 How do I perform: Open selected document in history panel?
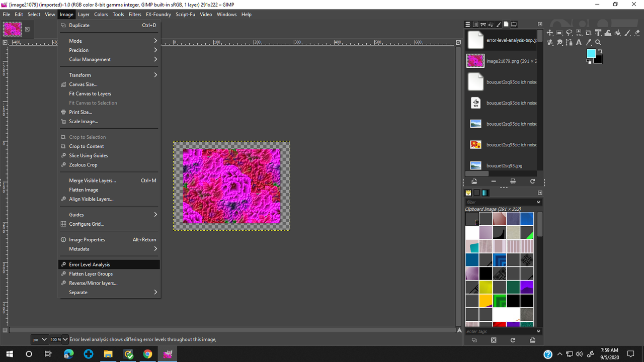(474, 181)
